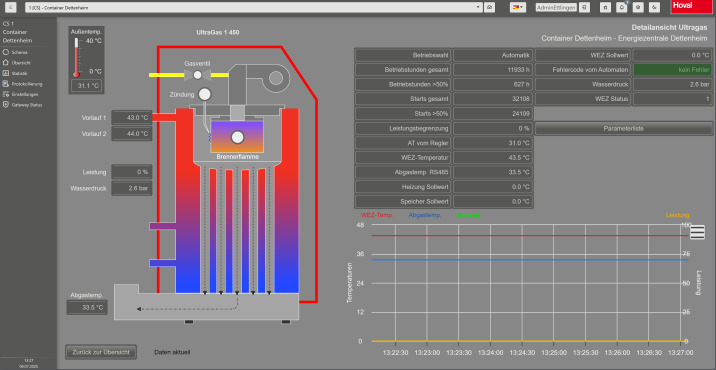Screen dimensions: 716x370
Task: Click the Heizung Sollwert value 0.0 °C
Action: [493, 187]
